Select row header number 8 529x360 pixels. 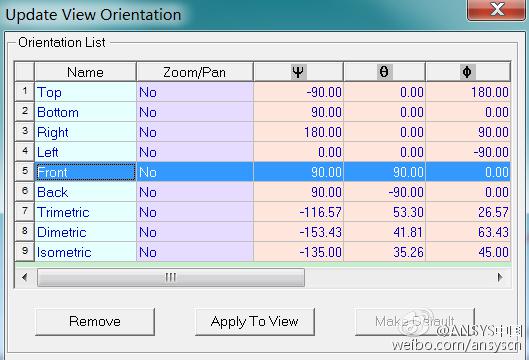(x=25, y=231)
